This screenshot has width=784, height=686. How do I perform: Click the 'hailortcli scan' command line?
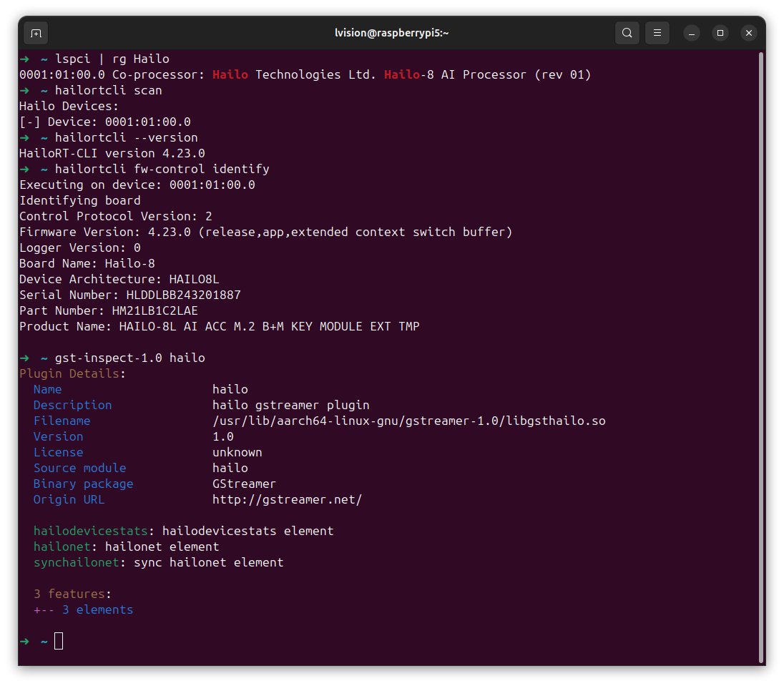[x=109, y=91]
